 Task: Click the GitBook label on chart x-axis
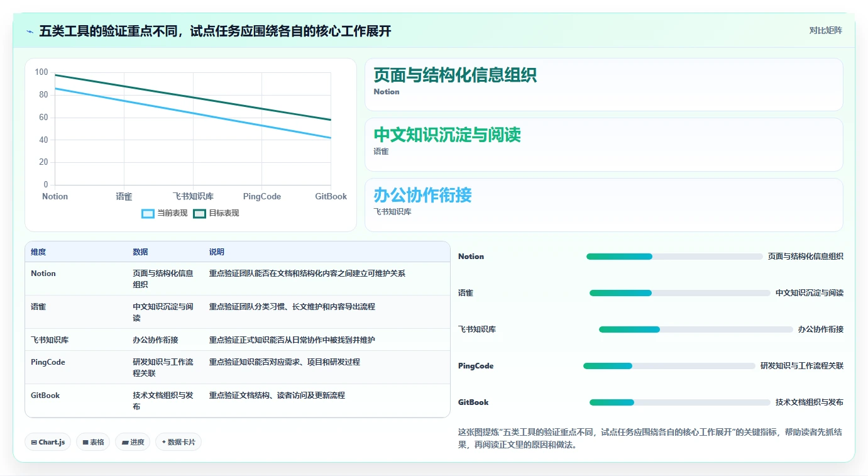pos(331,196)
